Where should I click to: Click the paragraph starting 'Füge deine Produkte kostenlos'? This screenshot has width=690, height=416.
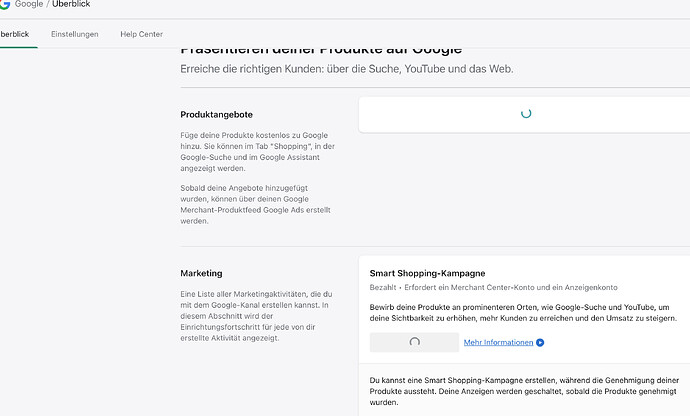[x=257, y=151]
